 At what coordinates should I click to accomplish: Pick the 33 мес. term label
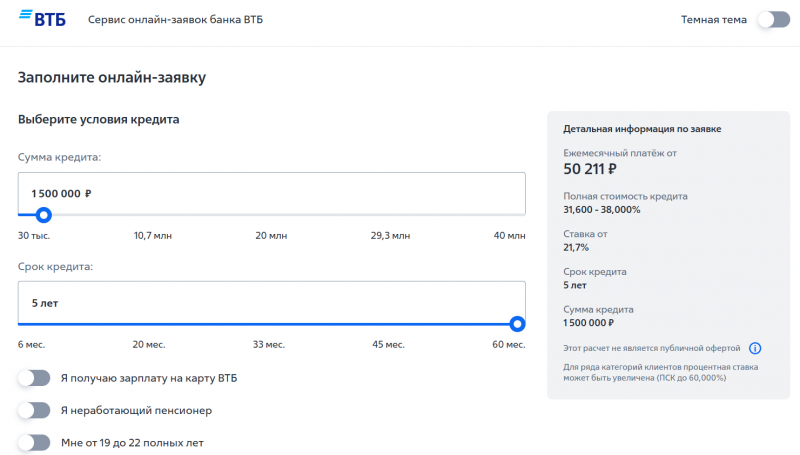[269, 345]
